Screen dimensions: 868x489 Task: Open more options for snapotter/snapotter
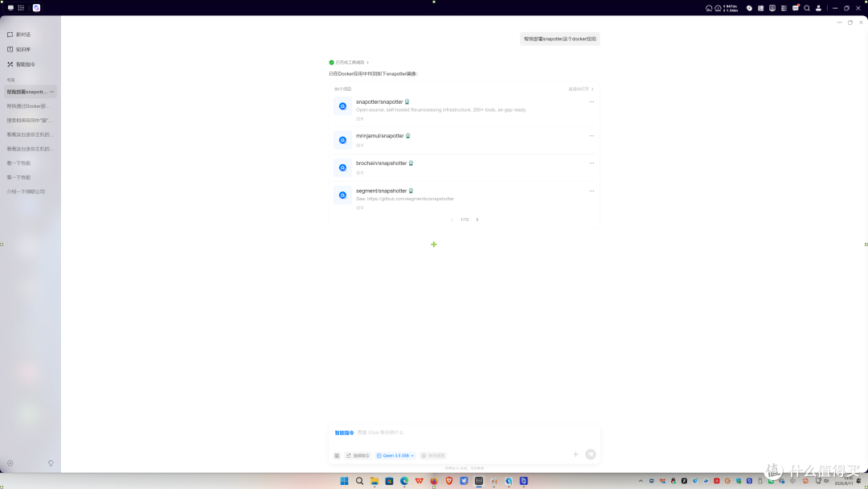tap(592, 102)
